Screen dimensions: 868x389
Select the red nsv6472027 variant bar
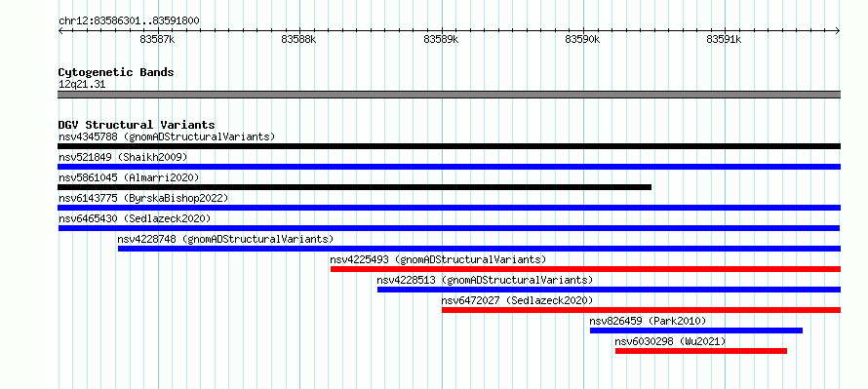click(x=641, y=310)
